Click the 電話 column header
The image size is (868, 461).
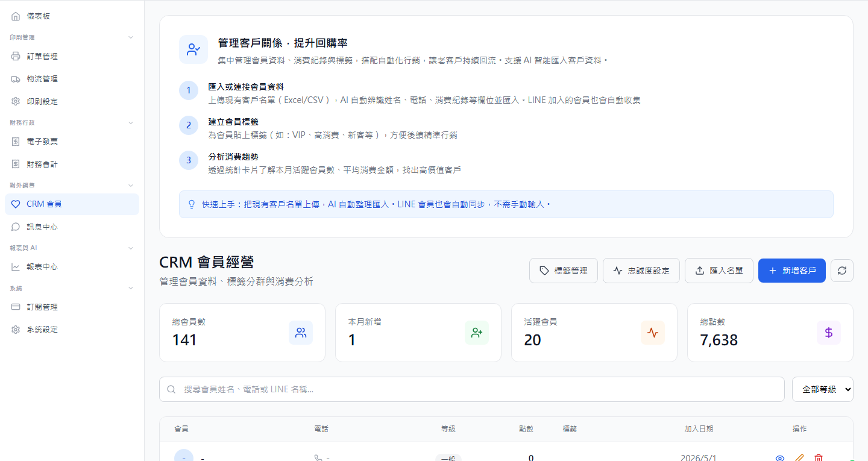(321, 429)
